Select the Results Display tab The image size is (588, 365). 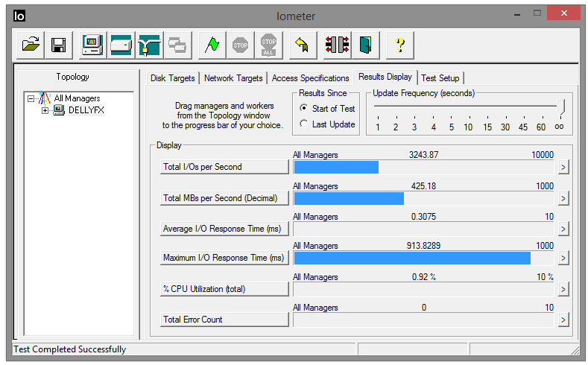[x=385, y=77]
